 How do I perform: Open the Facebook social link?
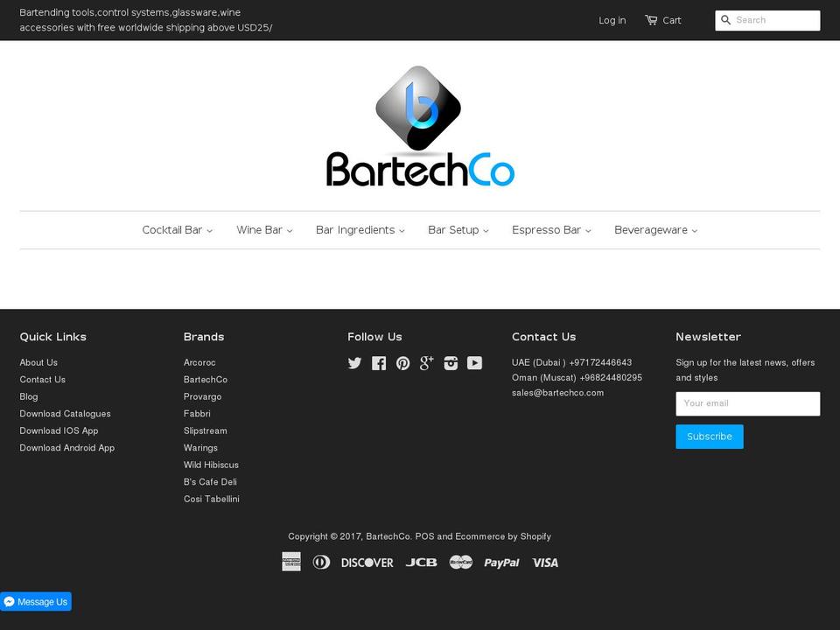pos(379,363)
